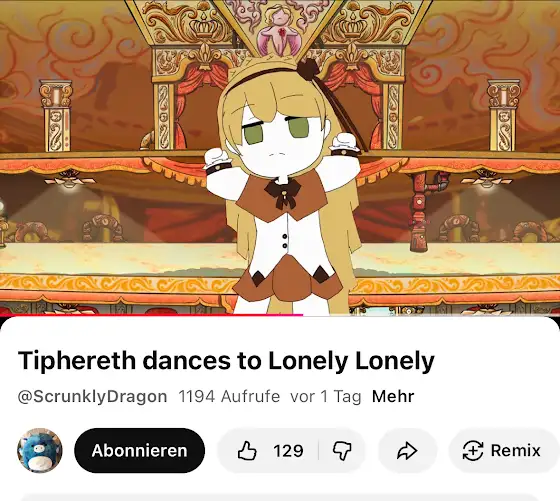Click the vor 1 Tag upload date
Viewport: 560px width, 501px height.
click(326, 396)
